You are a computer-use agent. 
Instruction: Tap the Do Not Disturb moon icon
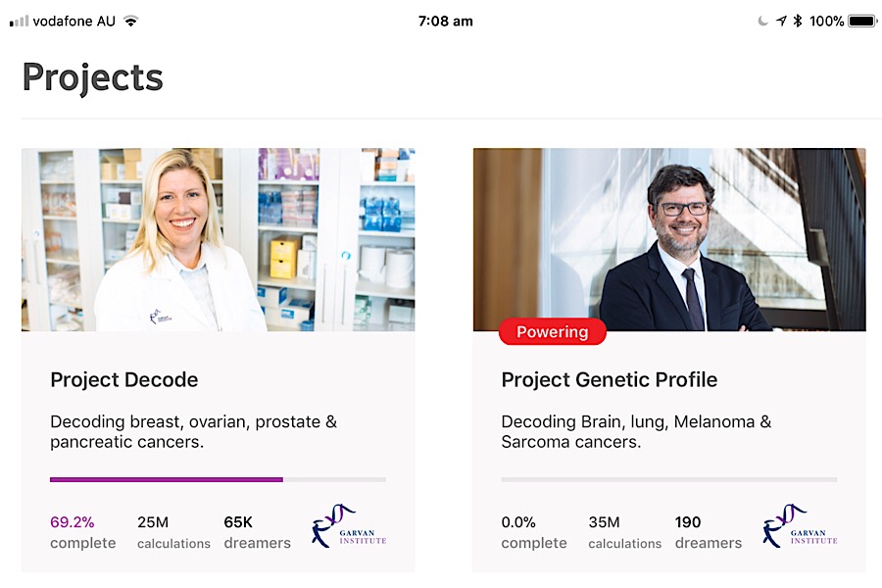click(763, 21)
